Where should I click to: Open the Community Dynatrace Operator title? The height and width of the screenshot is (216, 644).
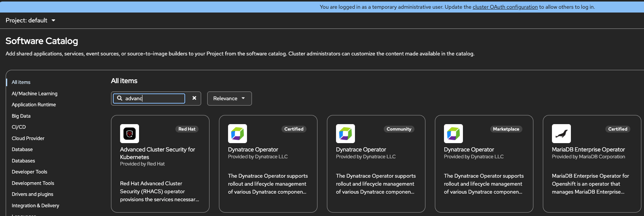pos(361,150)
